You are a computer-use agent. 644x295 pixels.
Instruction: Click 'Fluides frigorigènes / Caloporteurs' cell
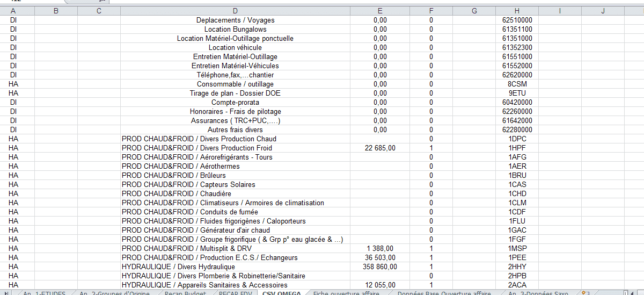click(235, 221)
